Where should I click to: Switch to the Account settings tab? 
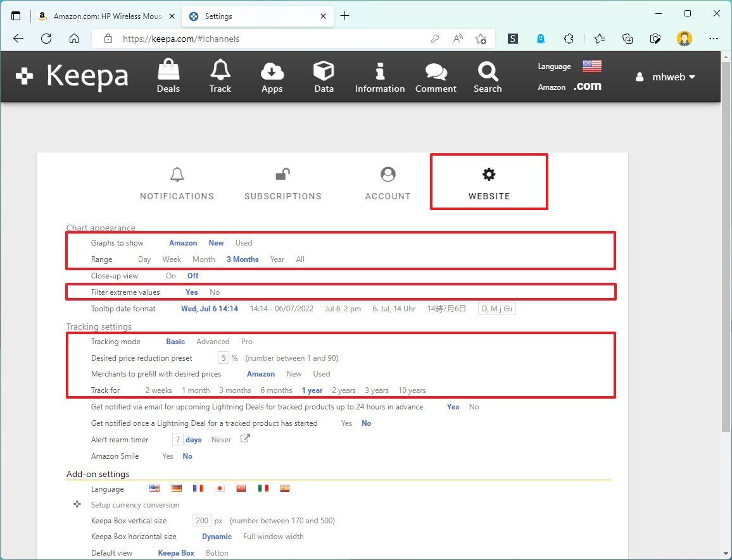pyautogui.click(x=388, y=182)
